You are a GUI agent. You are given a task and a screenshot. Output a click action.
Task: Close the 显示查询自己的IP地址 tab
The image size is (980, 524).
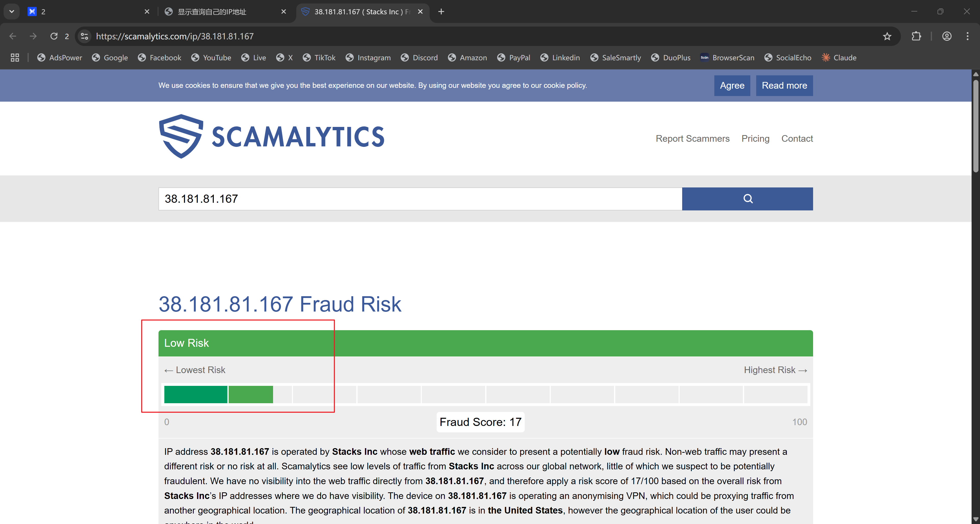point(284,12)
